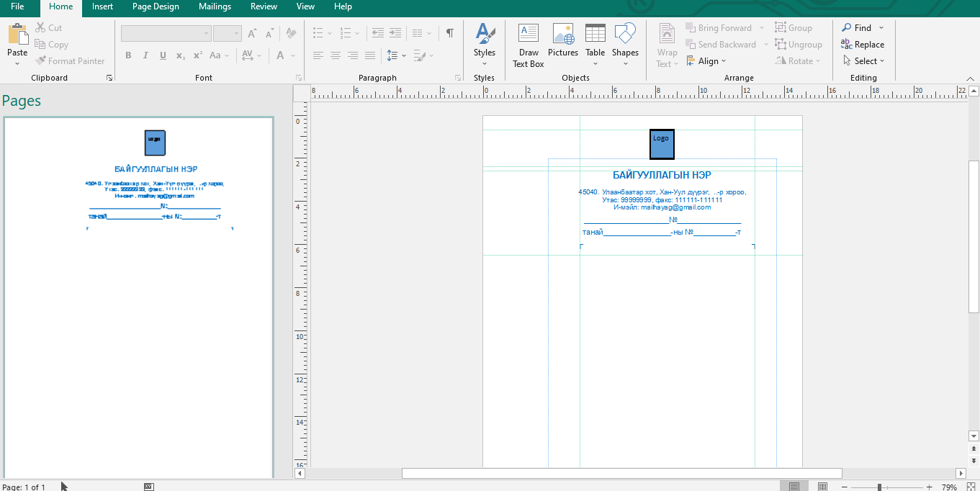
Task: Expand the Table dropdown
Action: coord(595,63)
